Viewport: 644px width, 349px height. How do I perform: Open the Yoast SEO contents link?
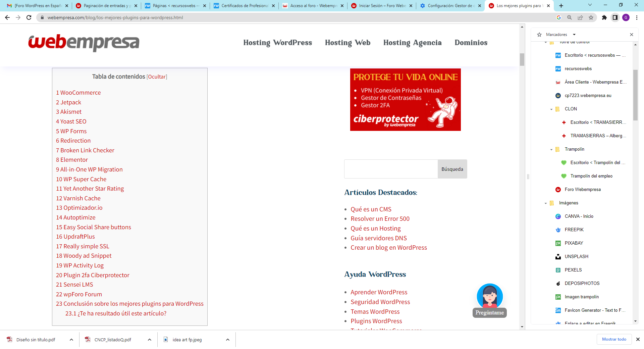(71, 121)
